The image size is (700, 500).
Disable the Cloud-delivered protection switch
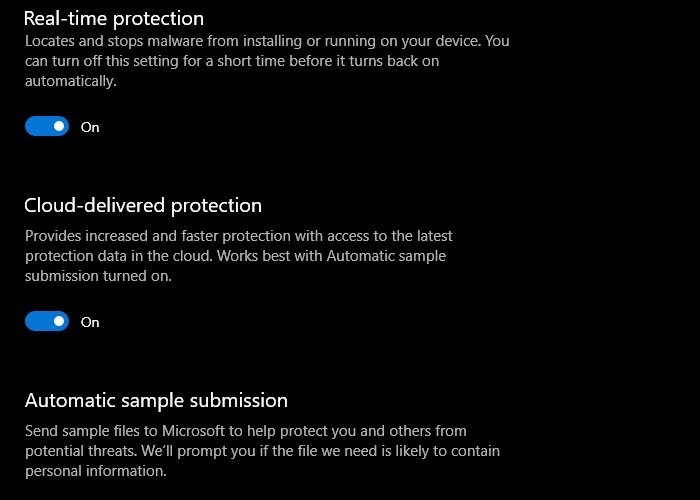click(47, 322)
